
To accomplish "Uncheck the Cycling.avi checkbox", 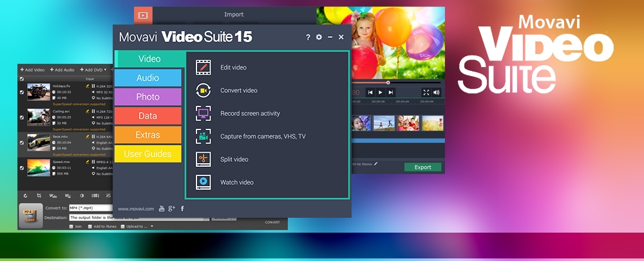I will 22,117.
